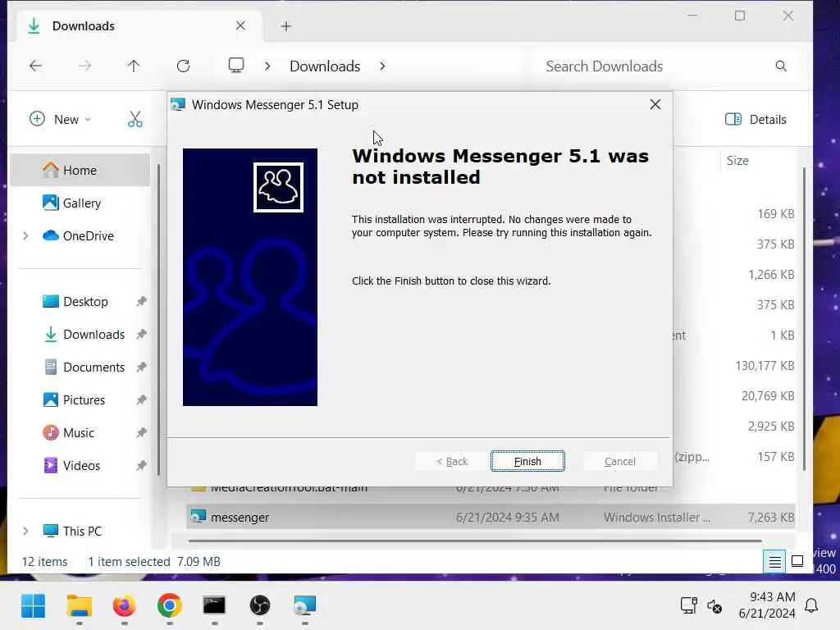Toggle the Details pane

(x=756, y=119)
